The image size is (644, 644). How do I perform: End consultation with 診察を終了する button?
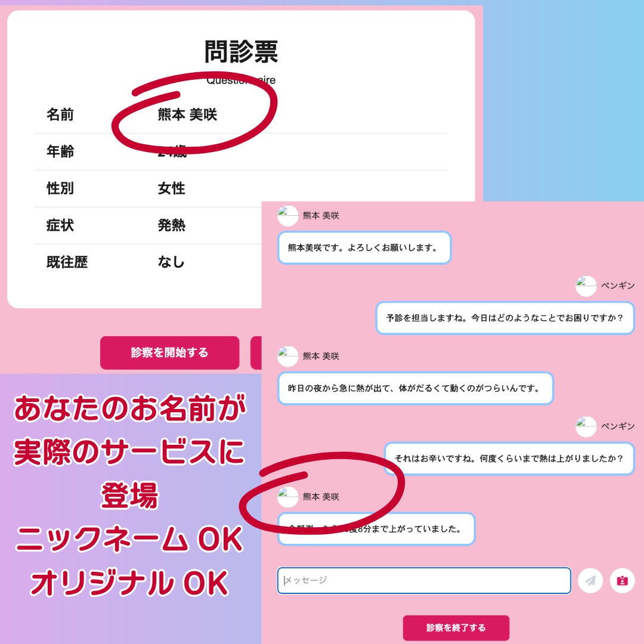pyautogui.click(x=456, y=627)
